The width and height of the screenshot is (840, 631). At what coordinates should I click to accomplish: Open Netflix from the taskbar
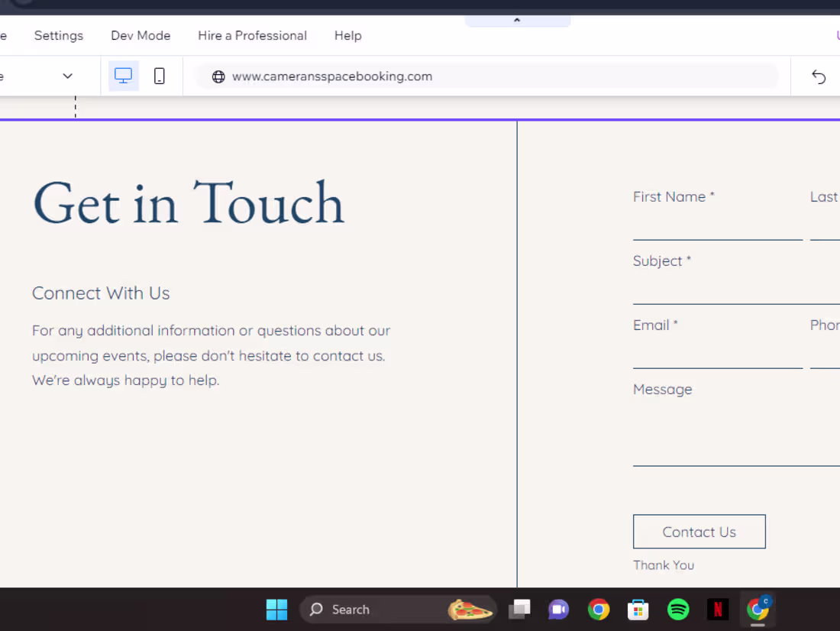pyautogui.click(x=717, y=609)
